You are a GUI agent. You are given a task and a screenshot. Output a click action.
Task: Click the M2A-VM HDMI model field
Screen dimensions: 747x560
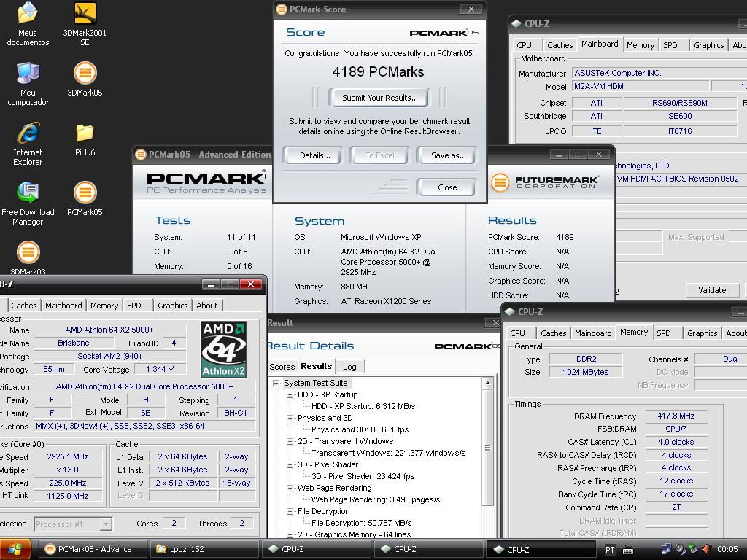pyautogui.click(x=640, y=86)
